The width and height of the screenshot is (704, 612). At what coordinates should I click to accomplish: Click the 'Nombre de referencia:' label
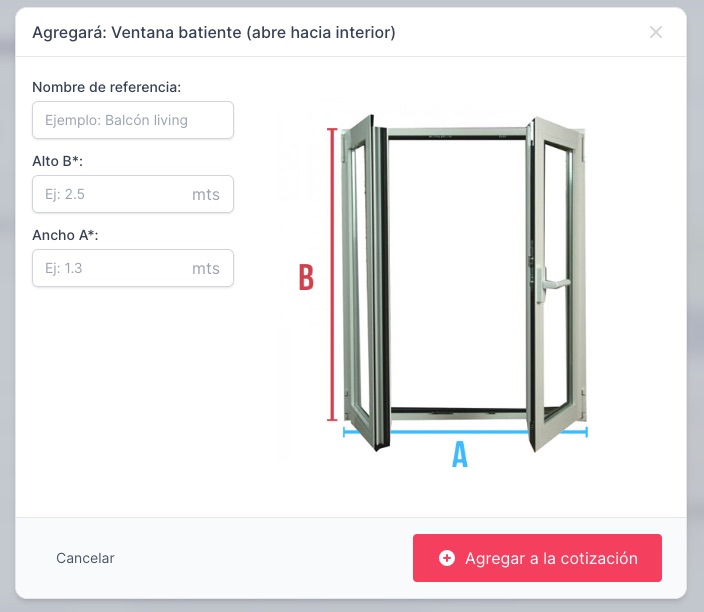(107, 87)
